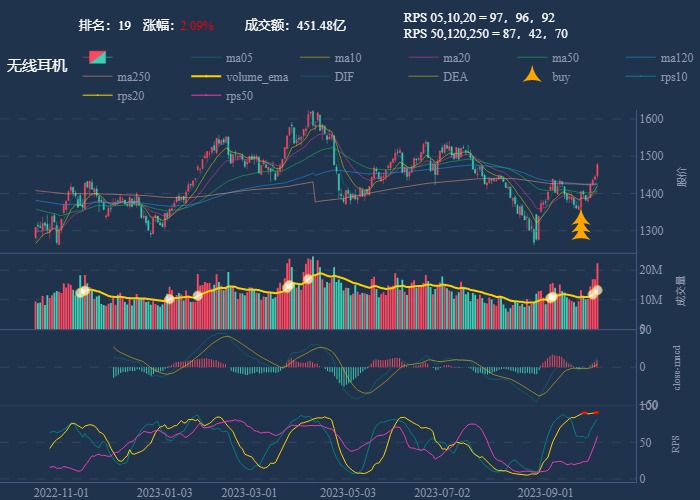Toggle the candlestick legend icon for 无线耳机

98,57
